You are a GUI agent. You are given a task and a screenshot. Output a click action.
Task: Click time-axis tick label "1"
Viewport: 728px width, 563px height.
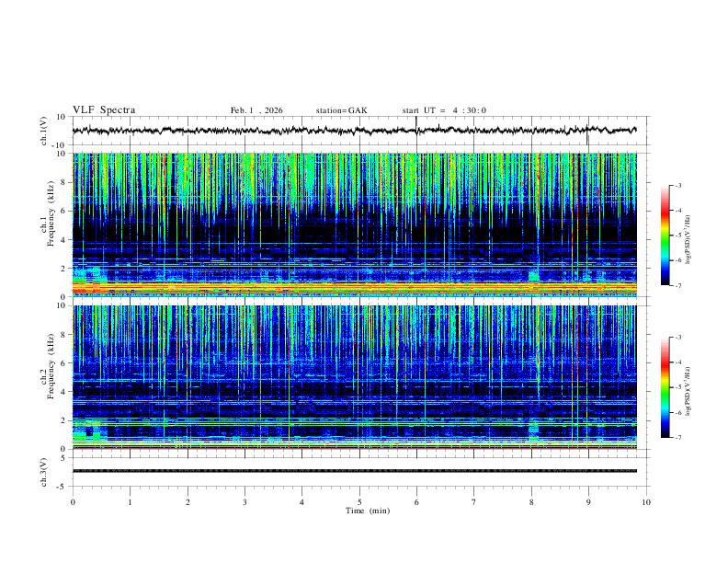[130, 502]
